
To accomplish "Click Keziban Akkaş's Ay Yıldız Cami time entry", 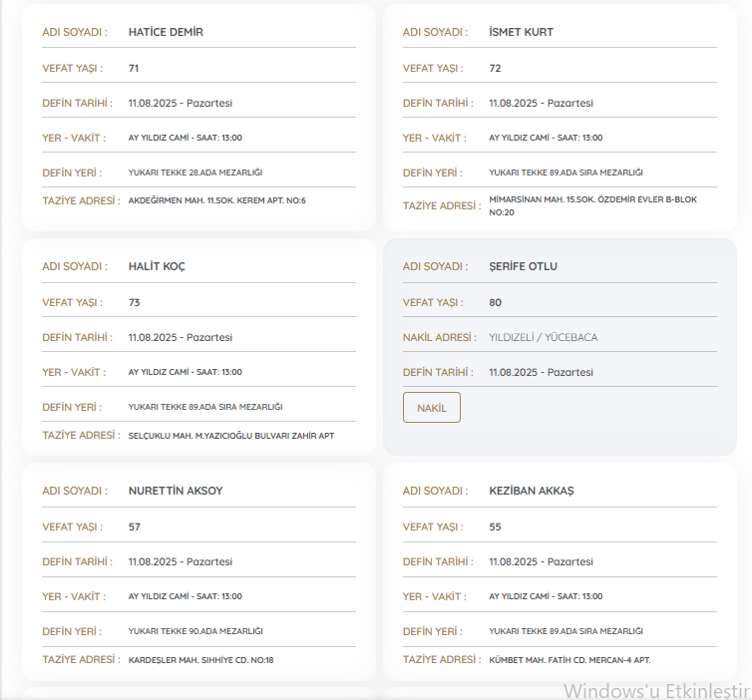I will (546, 596).
